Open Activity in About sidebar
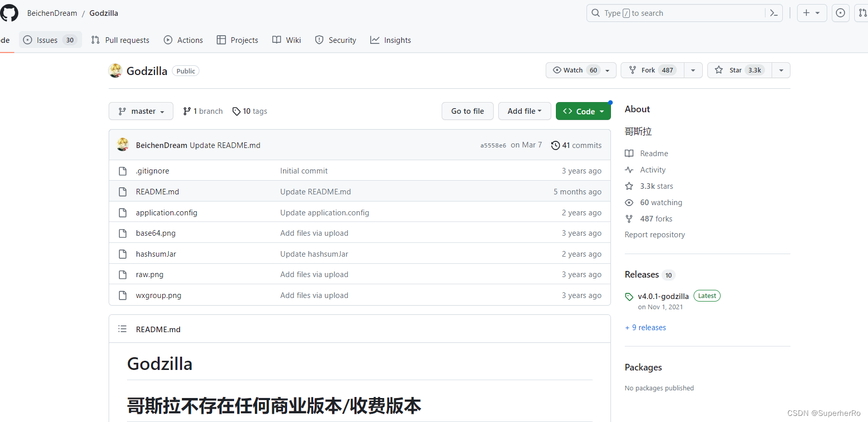This screenshot has width=868, height=422. (645, 170)
